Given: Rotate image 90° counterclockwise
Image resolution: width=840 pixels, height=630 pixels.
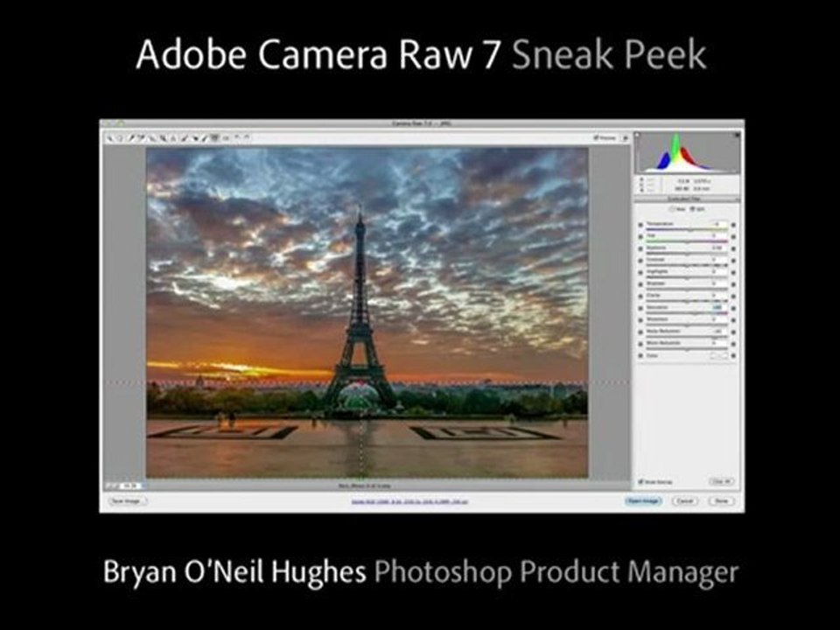Looking at the screenshot, I should [x=236, y=137].
